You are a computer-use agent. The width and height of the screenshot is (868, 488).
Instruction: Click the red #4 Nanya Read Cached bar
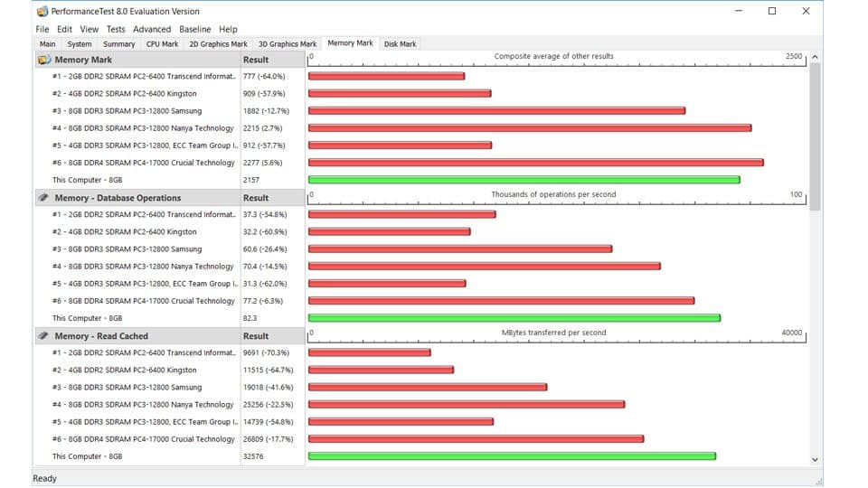(x=466, y=405)
